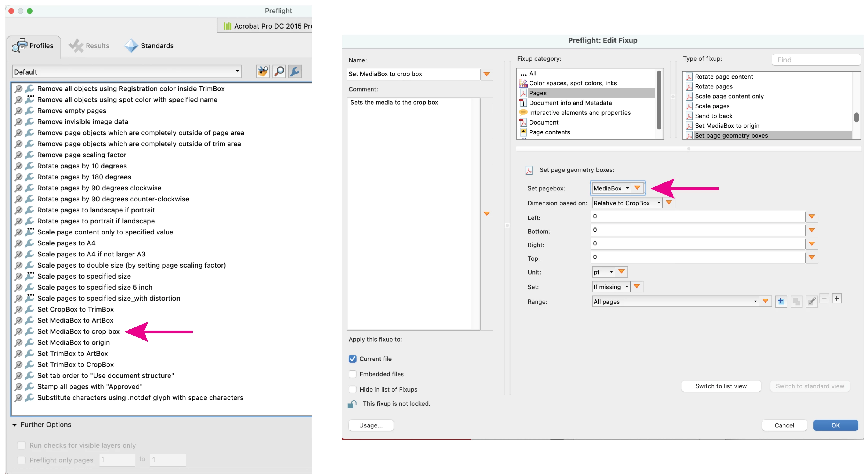
Task: Select Pages in Fixup category list
Action: [587, 93]
